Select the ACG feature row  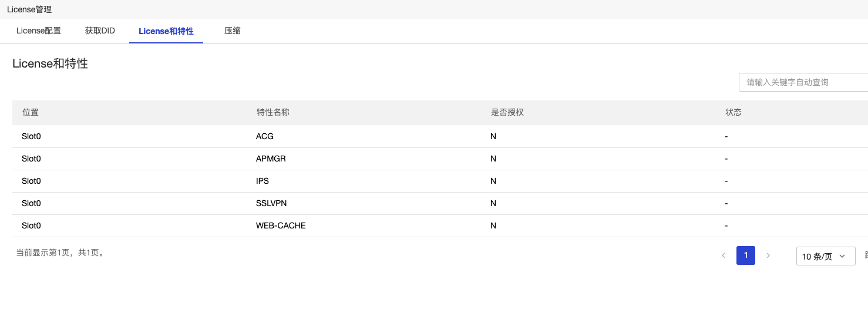tap(265, 136)
